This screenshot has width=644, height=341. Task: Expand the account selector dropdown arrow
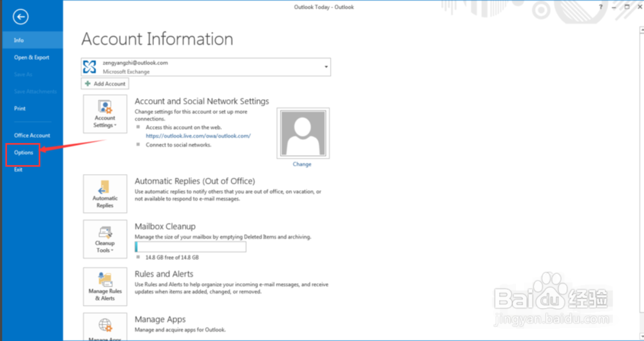[326, 67]
